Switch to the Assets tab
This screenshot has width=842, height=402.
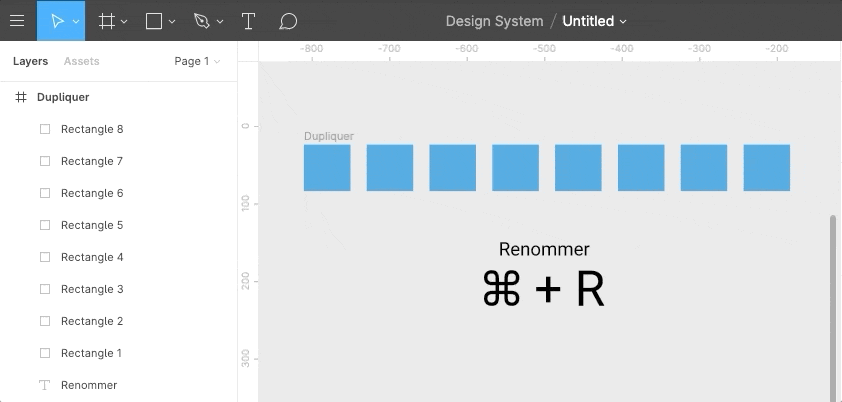82,61
